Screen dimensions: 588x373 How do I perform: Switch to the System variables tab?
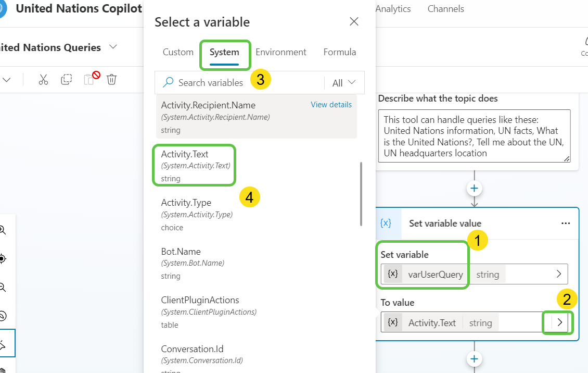coord(225,52)
